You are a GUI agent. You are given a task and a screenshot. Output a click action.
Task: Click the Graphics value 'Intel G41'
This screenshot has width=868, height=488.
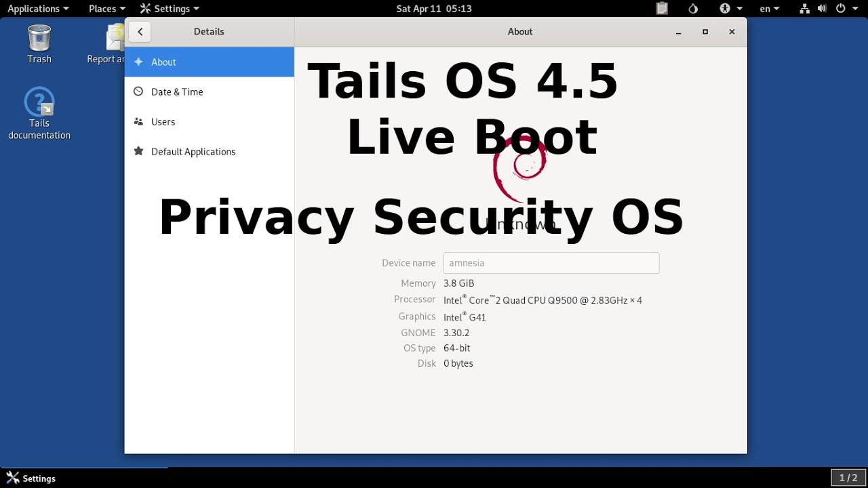coord(465,317)
